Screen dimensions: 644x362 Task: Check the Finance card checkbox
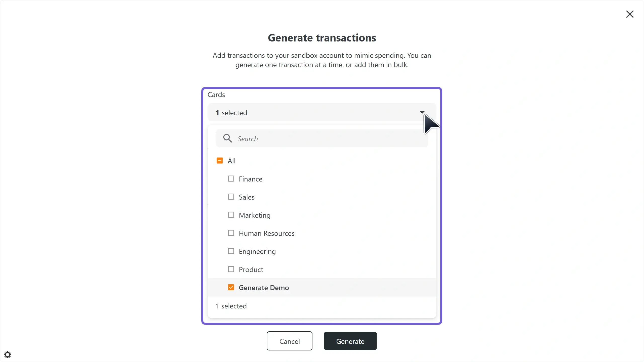click(231, 179)
